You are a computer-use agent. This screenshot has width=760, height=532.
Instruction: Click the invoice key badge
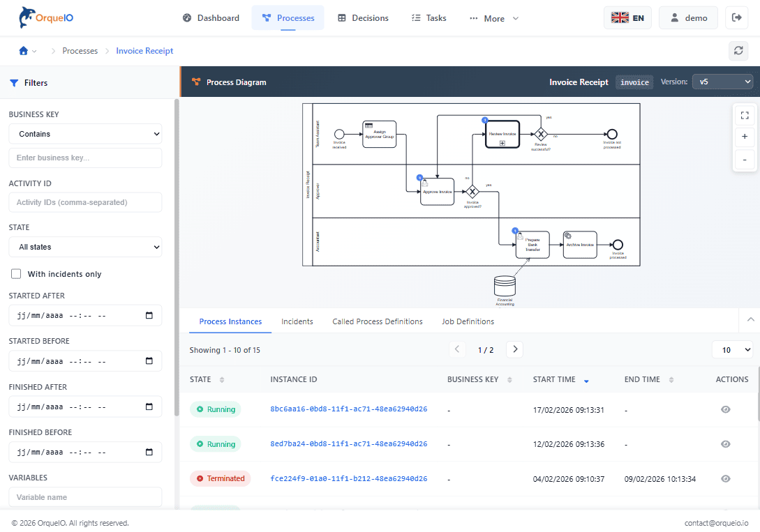point(634,82)
